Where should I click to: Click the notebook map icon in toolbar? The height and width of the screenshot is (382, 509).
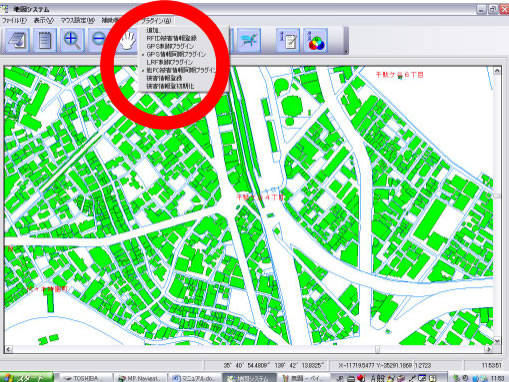coord(17,40)
